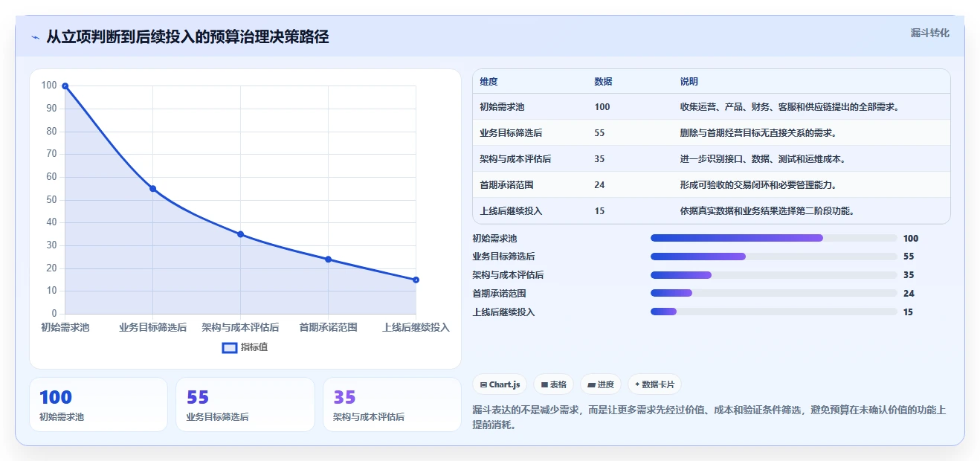This screenshot has width=980, height=461.
Task: Click x-axis label 首期承诺范围 under the chart
Action: [328, 327]
